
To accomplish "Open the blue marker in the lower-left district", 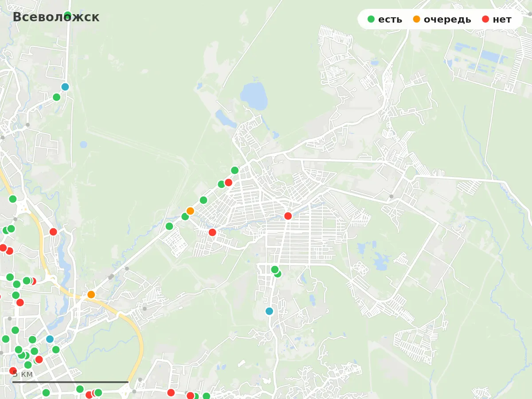I will click(50, 339).
